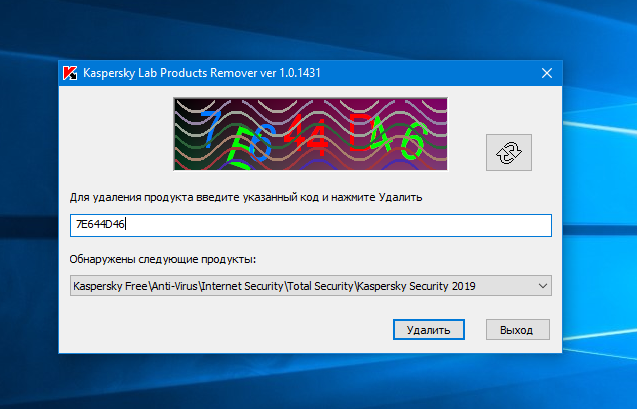Click the blue 7 in the captcha
Viewport: 637px width, 409px height.
[x=210, y=130]
